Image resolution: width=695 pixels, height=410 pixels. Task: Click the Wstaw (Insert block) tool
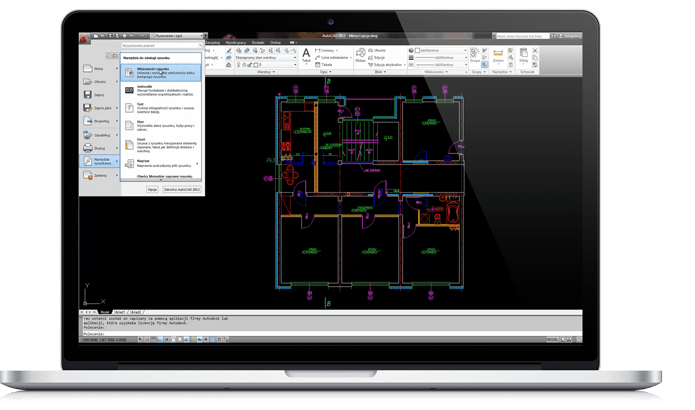(360, 56)
